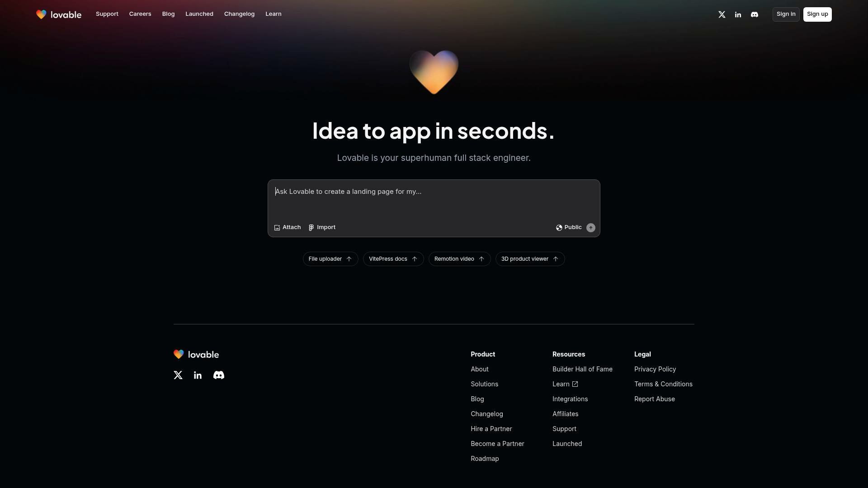
Task: Click the Sign up button
Action: click(x=817, y=14)
